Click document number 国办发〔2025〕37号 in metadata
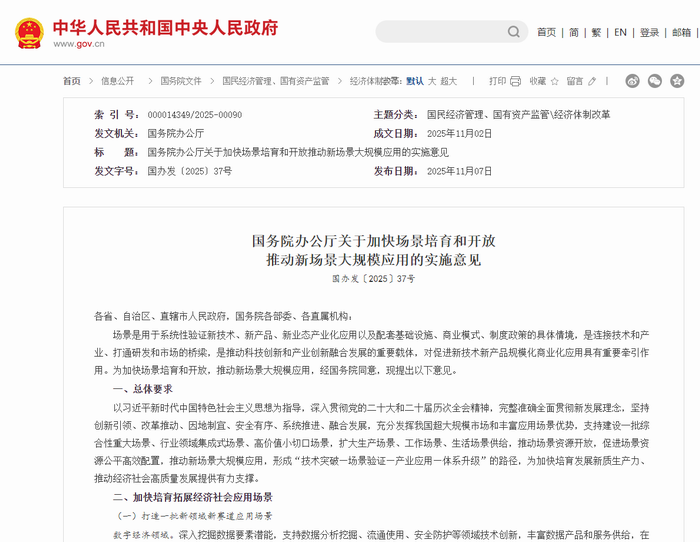Viewport: 700px width, 542px height. coord(190,171)
